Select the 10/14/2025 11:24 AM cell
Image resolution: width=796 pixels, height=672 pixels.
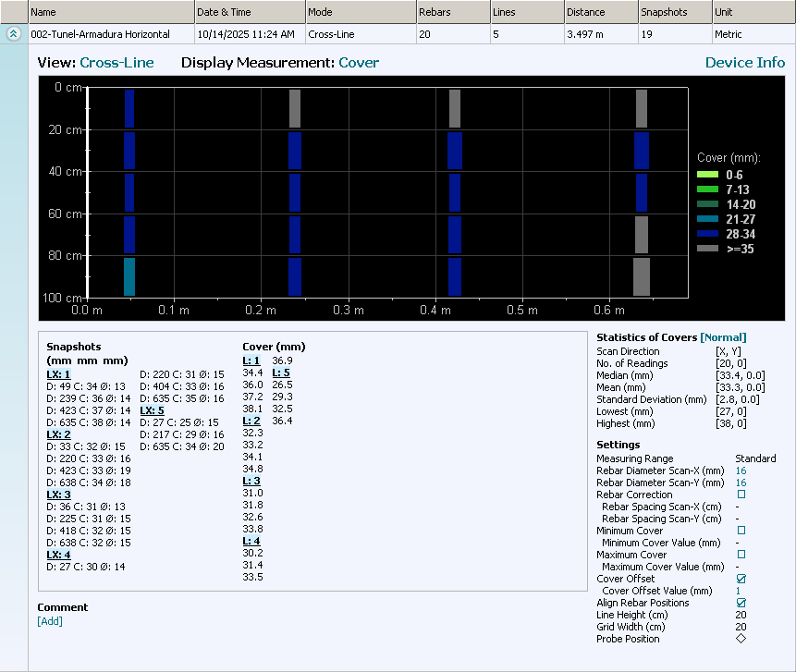point(251,34)
